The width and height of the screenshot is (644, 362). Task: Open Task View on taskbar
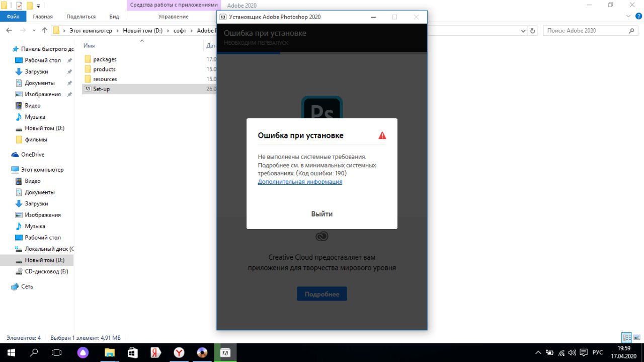pos(57,352)
